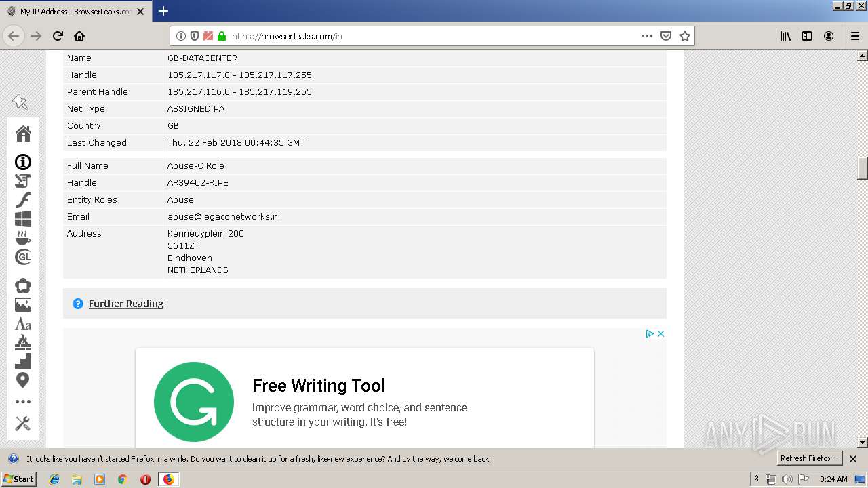Open the Flash Player icon in sidebar
The height and width of the screenshot is (488, 868).
click(x=23, y=200)
